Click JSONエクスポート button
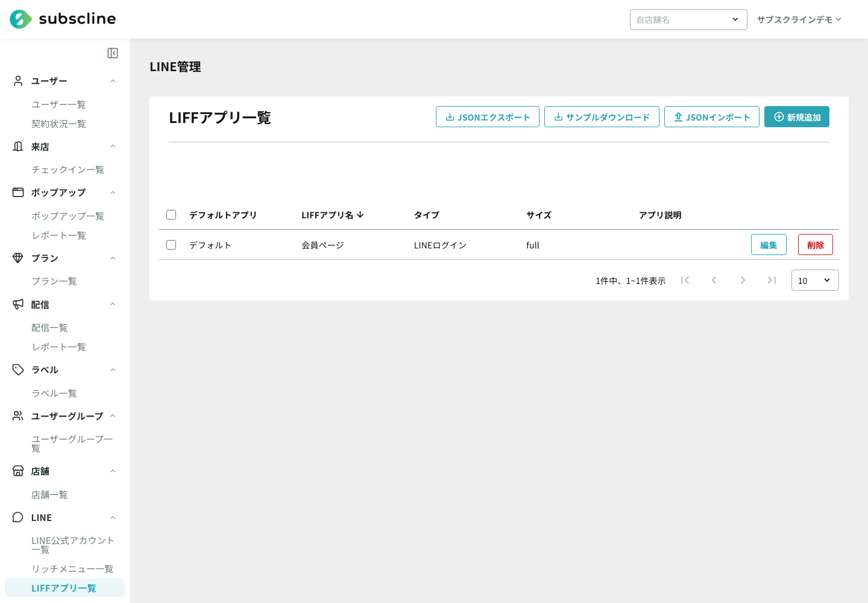 488,117
